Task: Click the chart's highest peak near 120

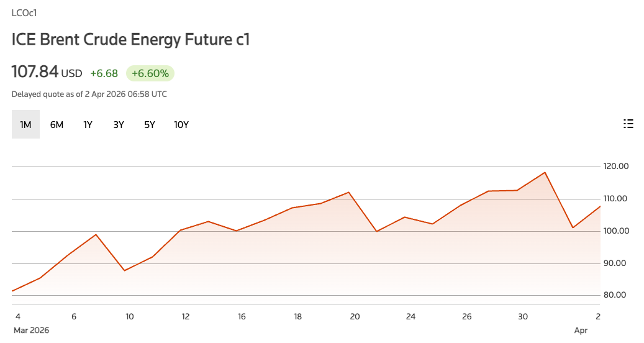Action: click(545, 173)
